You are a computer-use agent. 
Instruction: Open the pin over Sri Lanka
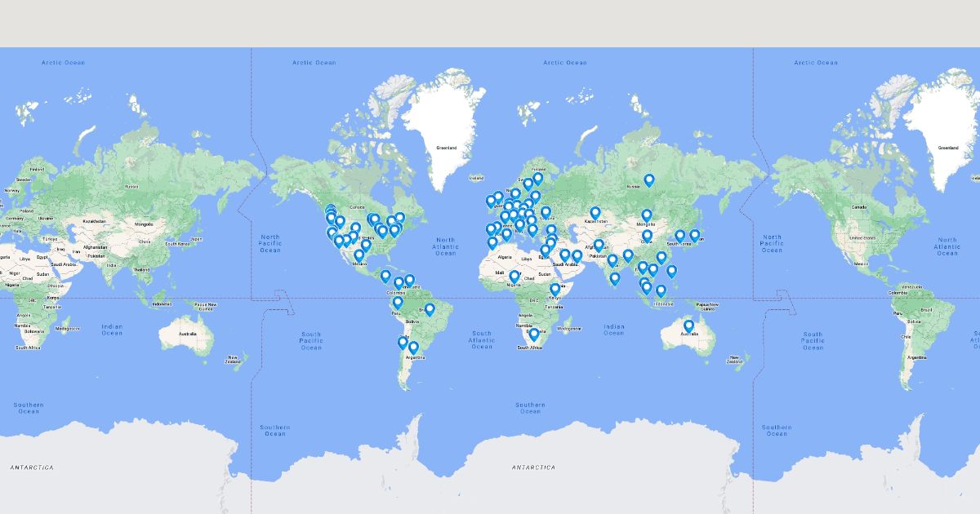(615, 278)
